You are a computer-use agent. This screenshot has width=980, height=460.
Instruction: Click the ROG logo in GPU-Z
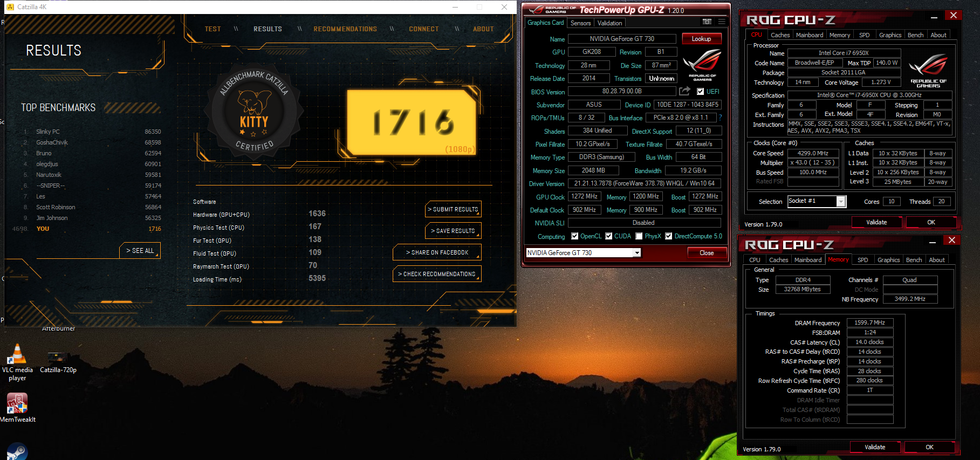[702, 65]
